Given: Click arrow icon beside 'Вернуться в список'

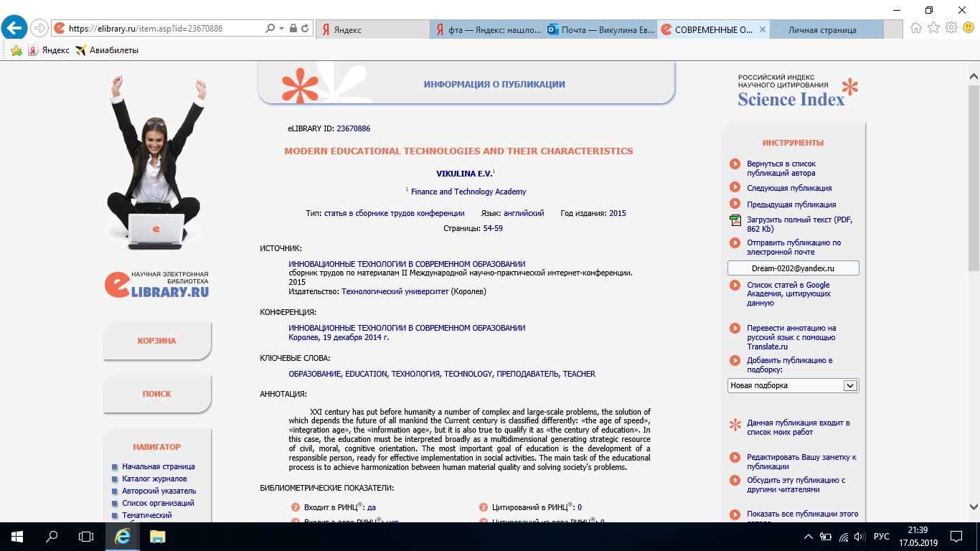Looking at the screenshot, I should pos(735,164).
